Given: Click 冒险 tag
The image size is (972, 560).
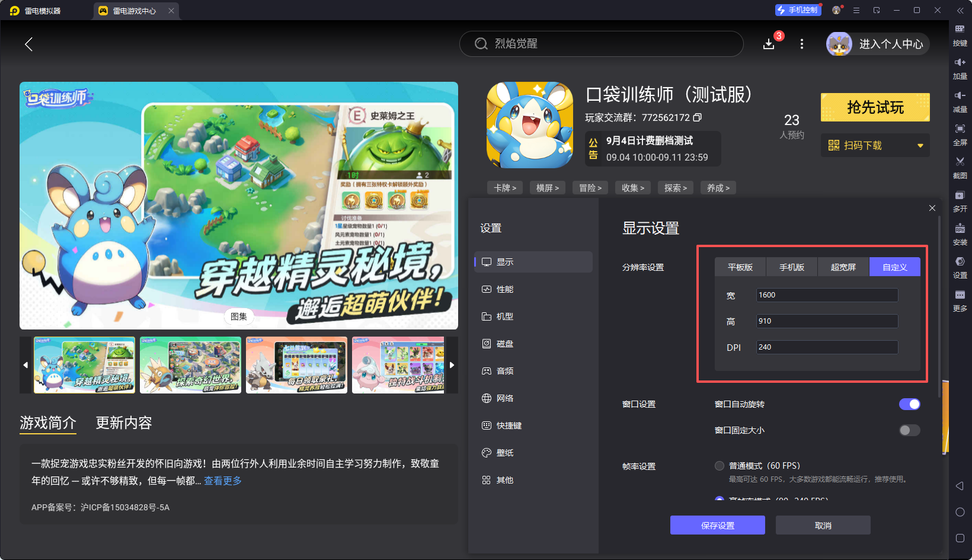Looking at the screenshot, I should pyautogui.click(x=590, y=188).
